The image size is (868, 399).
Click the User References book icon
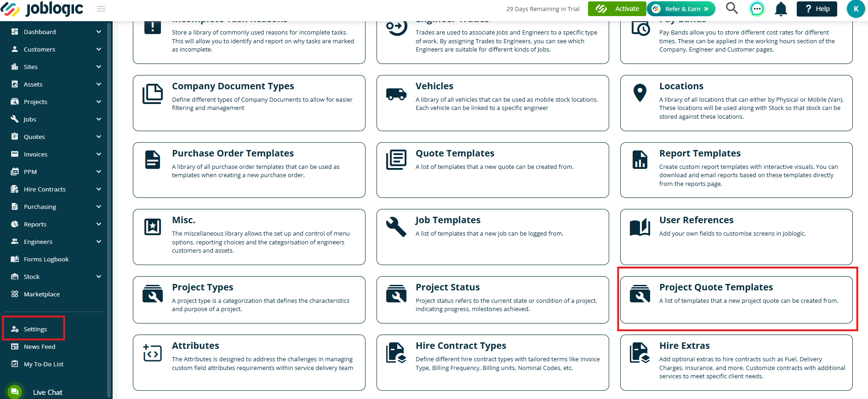640,227
